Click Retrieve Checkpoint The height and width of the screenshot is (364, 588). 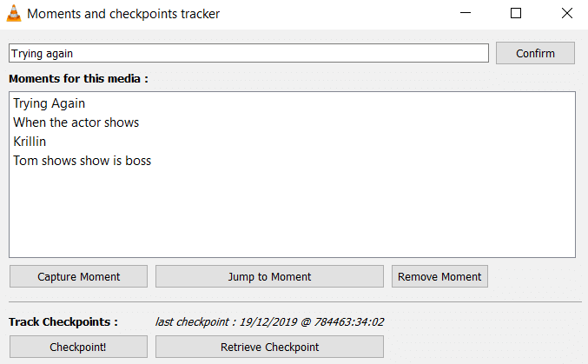pyautogui.click(x=269, y=347)
